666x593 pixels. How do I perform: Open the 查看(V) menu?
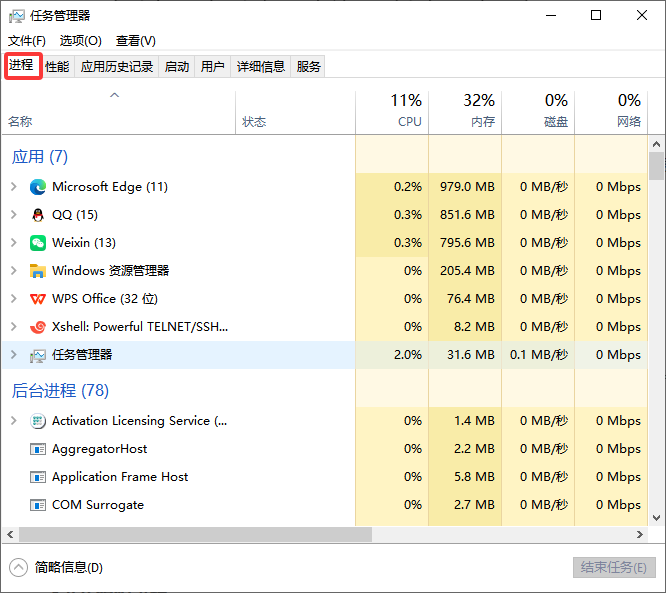(x=135, y=41)
